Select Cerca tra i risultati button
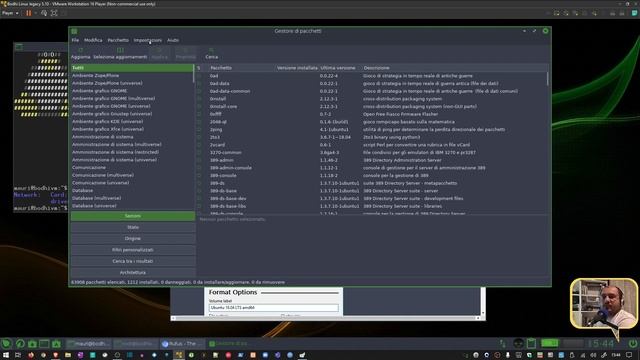 coord(133,261)
